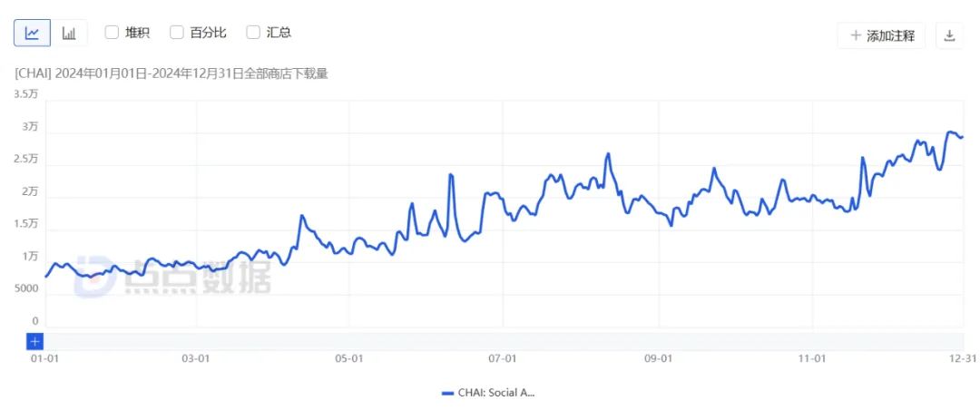Enable the 堆积 checkbox
The image size is (980, 420).
pyautogui.click(x=112, y=33)
